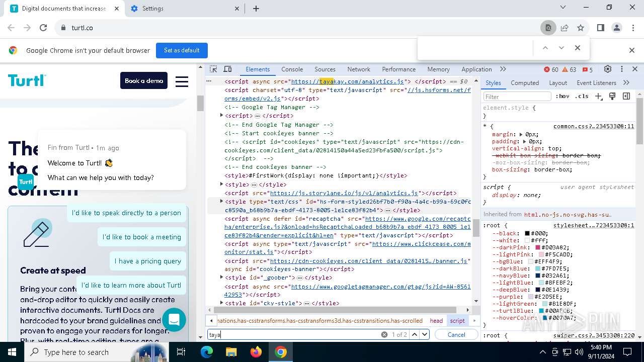
Task: Open Chrome three-dot main menu
Action: tap(633, 28)
